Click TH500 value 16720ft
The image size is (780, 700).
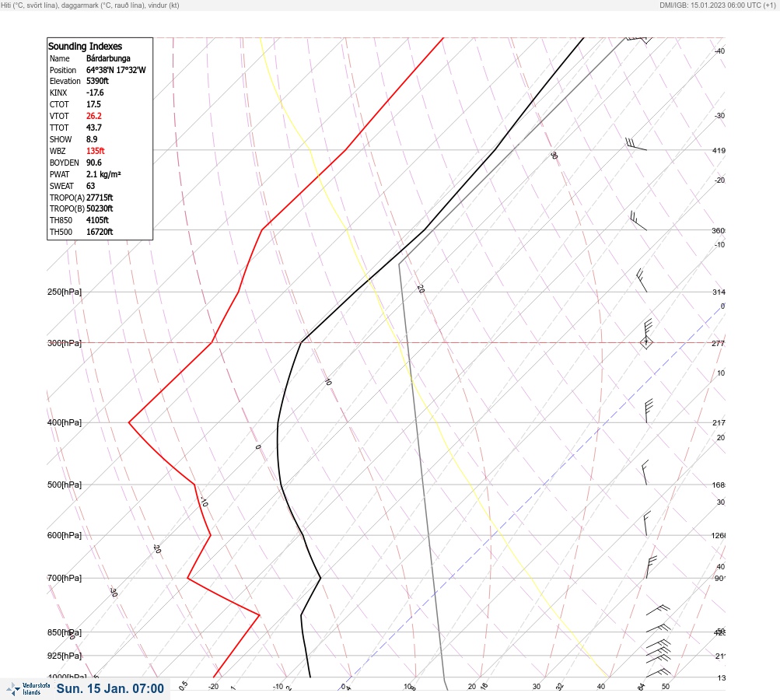point(100,232)
